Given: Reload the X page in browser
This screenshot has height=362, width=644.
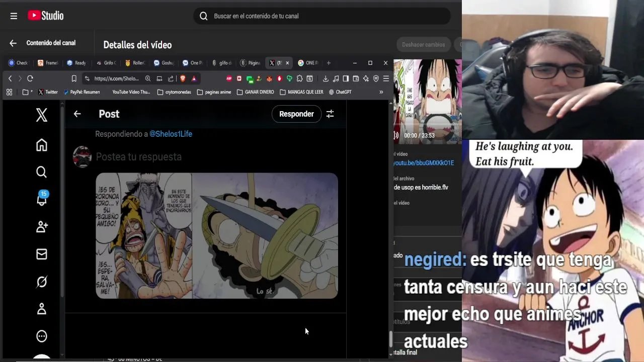Looking at the screenshot, I should [30, 78].
